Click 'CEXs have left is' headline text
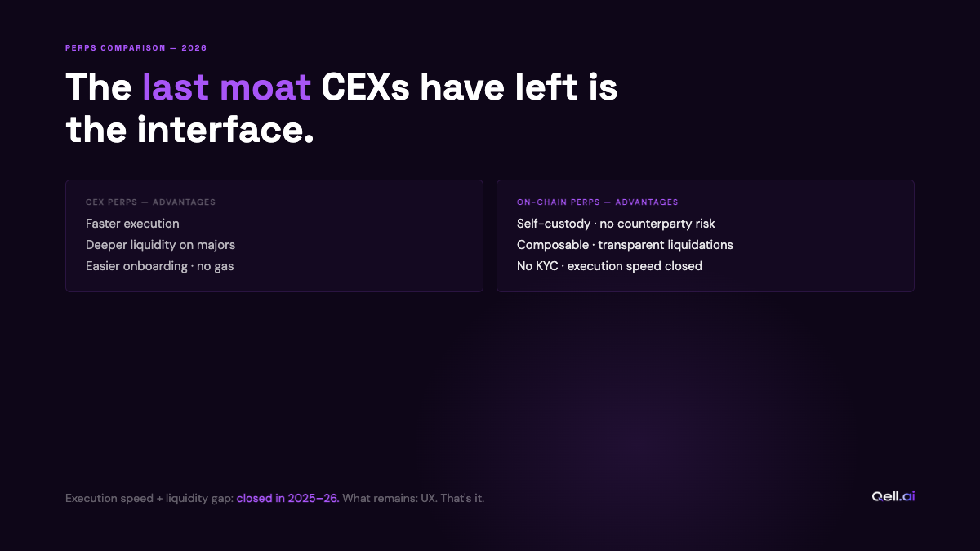The height and width of the screenshot is (551, 980). coord(470,87)
